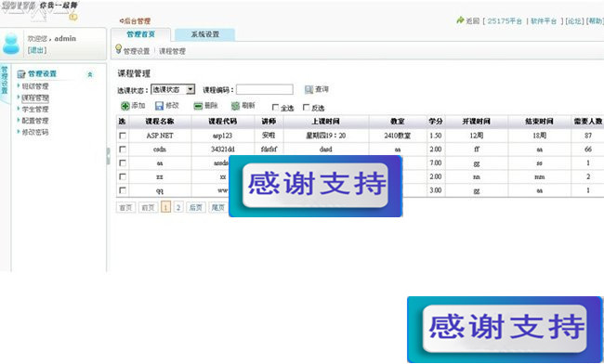
Task: Click the green 返回 arrow icon
Action: 460,20
